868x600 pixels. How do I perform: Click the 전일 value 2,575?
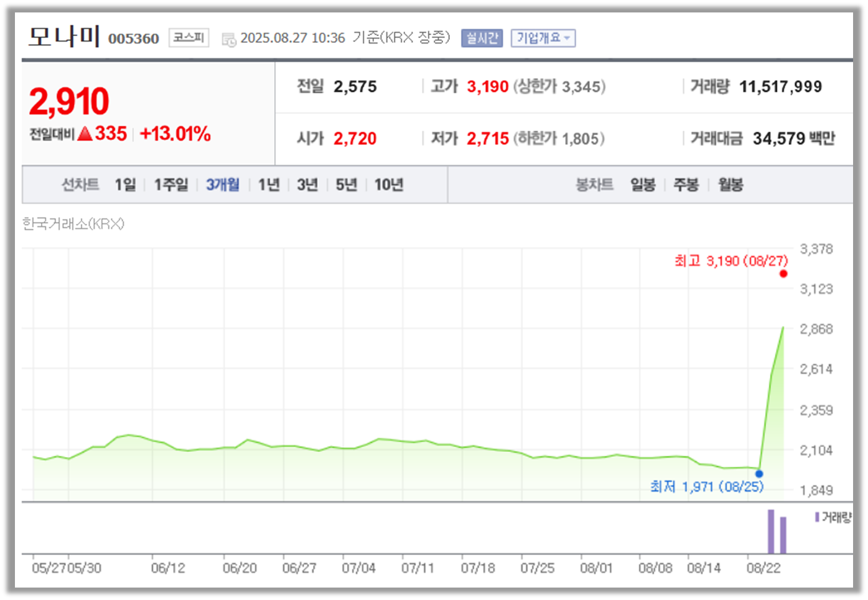[x=355, y=86]
